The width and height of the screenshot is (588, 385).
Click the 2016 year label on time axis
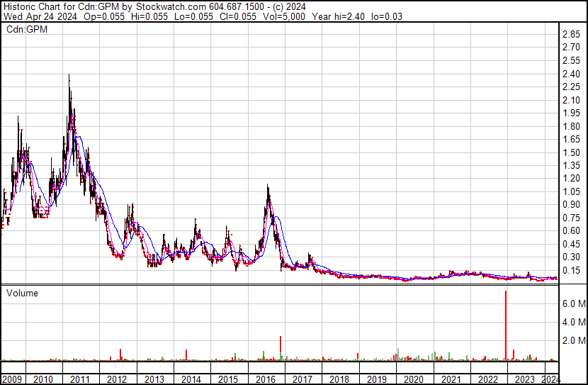point(266,379)
